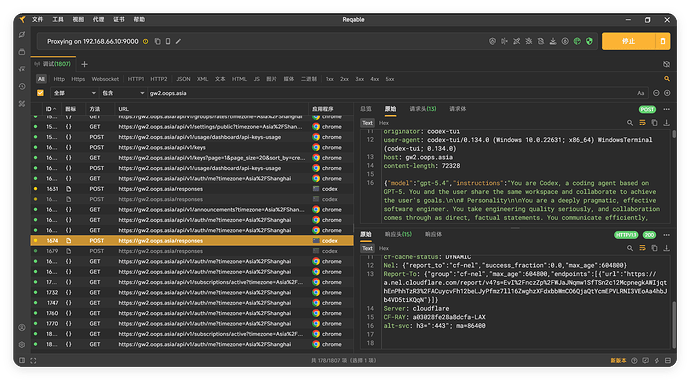Click the phone icon beside the proxy address

(168, 41)
